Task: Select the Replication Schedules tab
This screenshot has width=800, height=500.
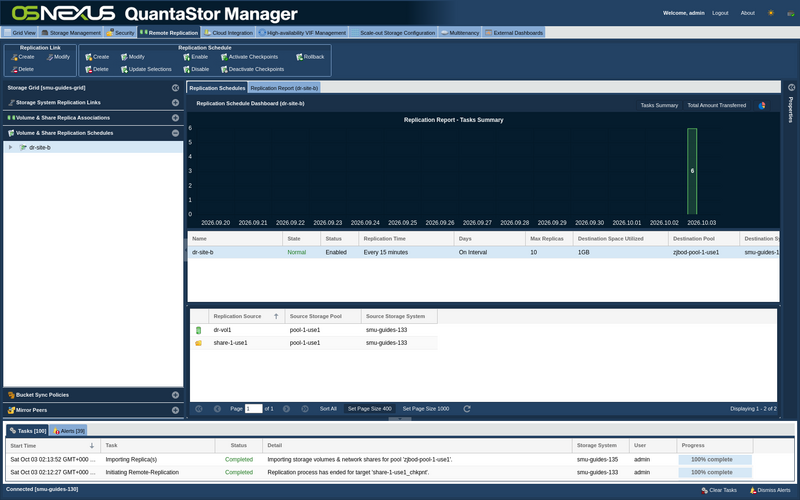Action: point(217,88)
